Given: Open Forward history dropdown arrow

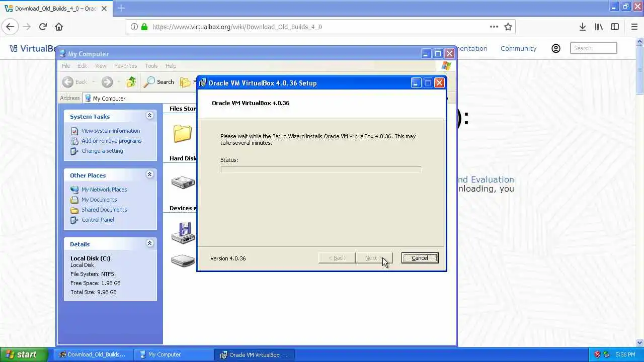Looking at the screenshot, I should pyautogui.click(x=118, y=82).
